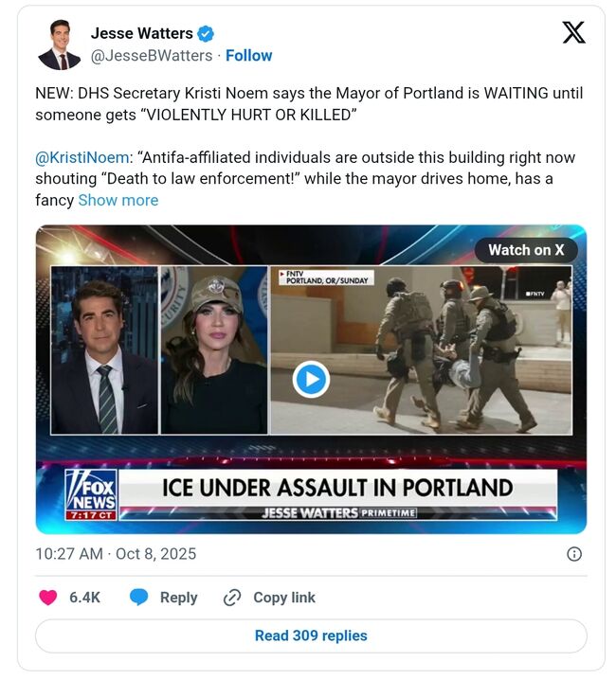Click the Reply text label
This screenshot has height=680, width=616.
click(178, 598)
